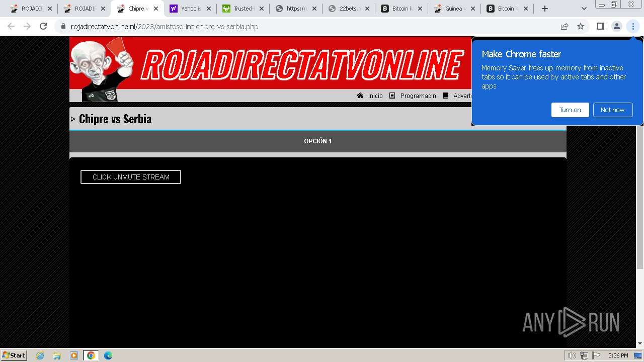
Task: Expand the tab search dropdown arrow
Action: click(x=584, y=9)
